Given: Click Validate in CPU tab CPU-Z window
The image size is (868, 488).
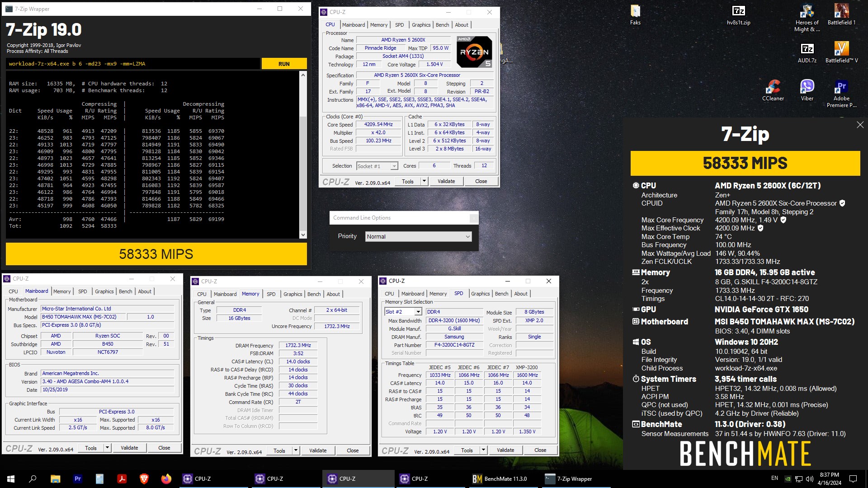Looking at the screenshot, I should click(x=446, y=181).
